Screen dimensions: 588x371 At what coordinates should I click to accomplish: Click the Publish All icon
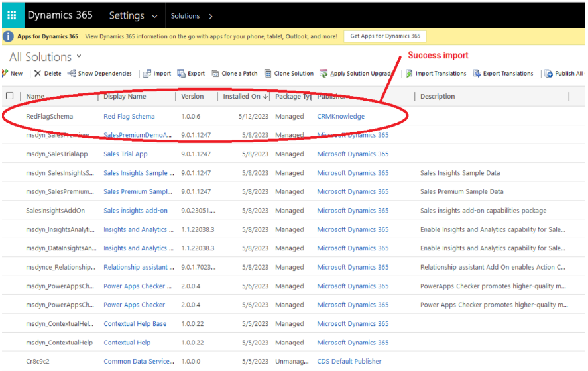coord(549,74)
